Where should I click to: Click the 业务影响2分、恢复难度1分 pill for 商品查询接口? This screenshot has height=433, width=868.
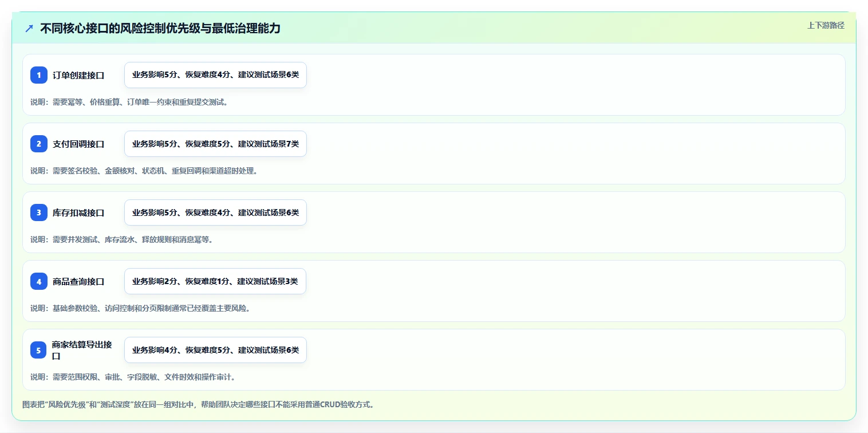point(215,281)
